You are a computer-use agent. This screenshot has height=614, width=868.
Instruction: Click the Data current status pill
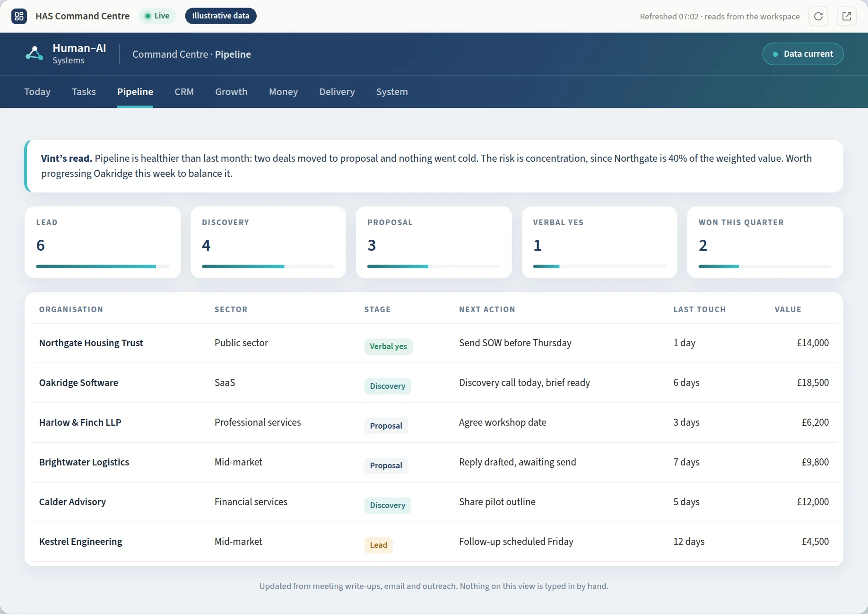tap(803, 54)
